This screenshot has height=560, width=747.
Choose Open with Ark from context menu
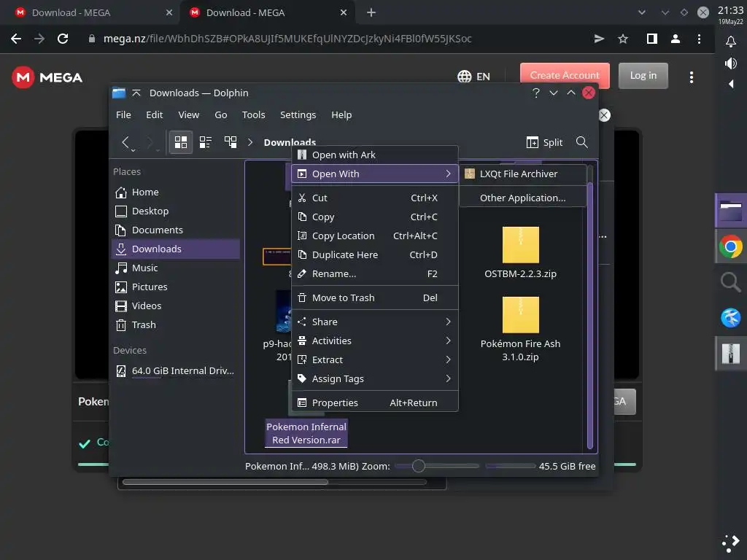coord(374,155)
